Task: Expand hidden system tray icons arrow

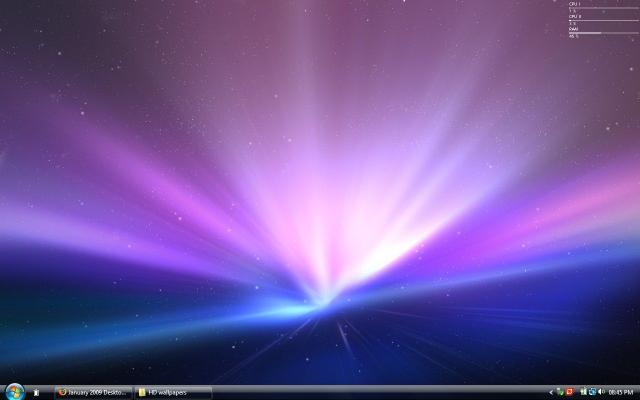Action: 551,392
